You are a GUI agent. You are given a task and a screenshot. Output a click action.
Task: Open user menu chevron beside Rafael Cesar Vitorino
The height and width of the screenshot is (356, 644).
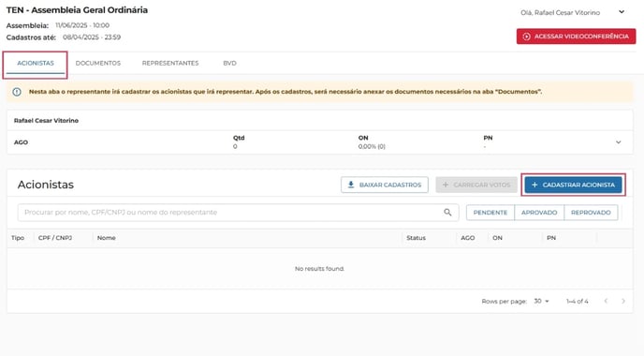pos(622,12)
